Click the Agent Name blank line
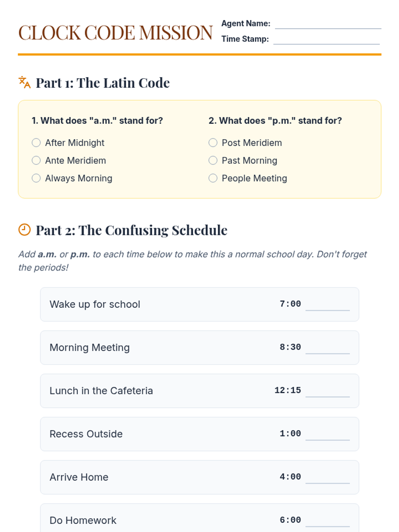This screenshot has height=532, width=399. 328,25
